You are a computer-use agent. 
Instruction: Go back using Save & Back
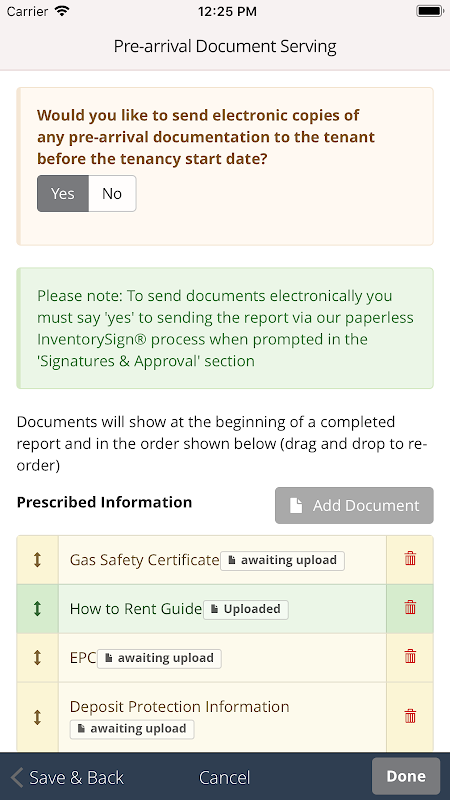(x=67, y=778)
